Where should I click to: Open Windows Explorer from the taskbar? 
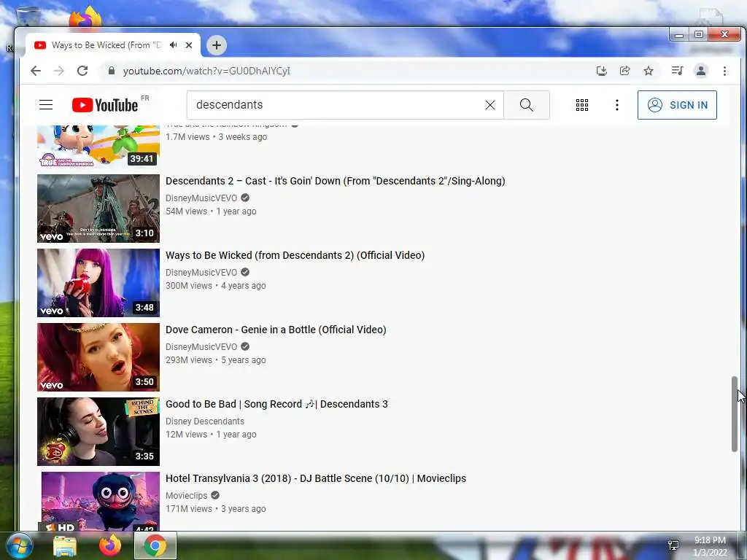(x=65, y=545)
